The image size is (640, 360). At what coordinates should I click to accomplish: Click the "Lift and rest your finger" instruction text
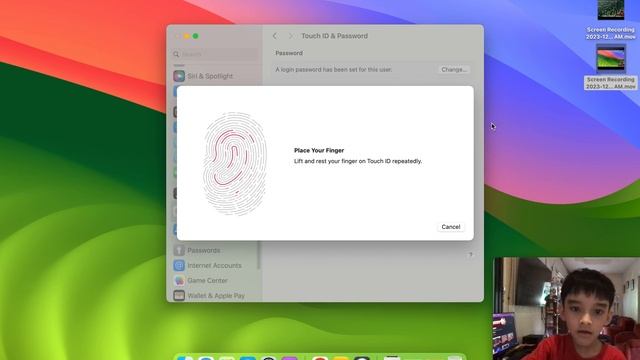pyautogui.click(x=358, y=161)
